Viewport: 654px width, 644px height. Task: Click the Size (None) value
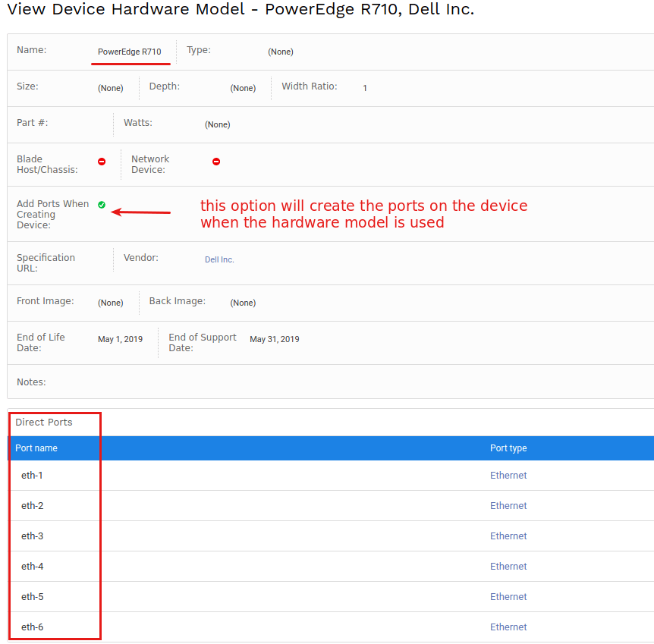click(110, 88)
